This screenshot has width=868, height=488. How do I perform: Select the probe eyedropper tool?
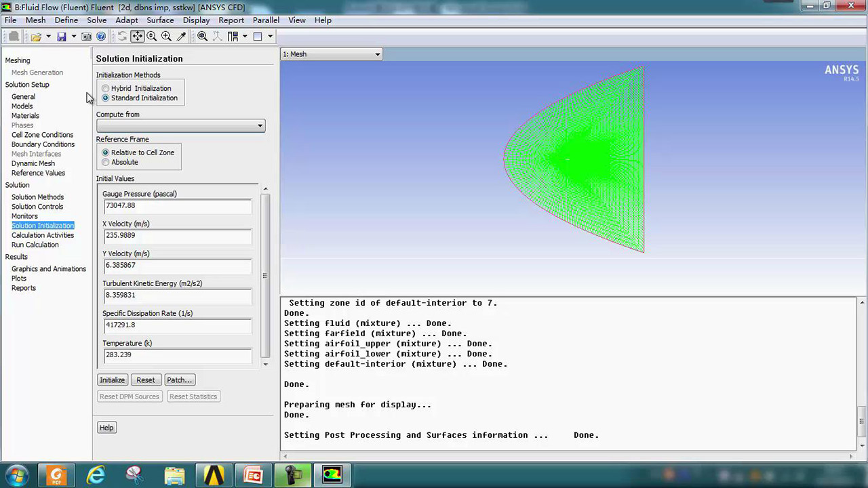coord(181,37)
